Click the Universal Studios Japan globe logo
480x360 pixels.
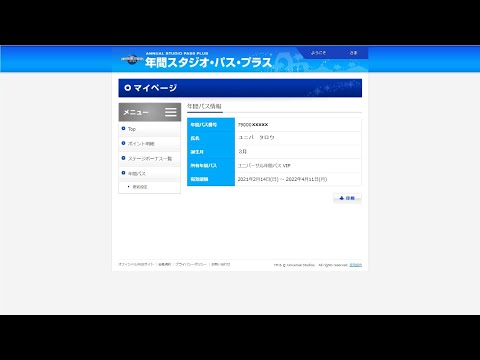click(132, 59)
